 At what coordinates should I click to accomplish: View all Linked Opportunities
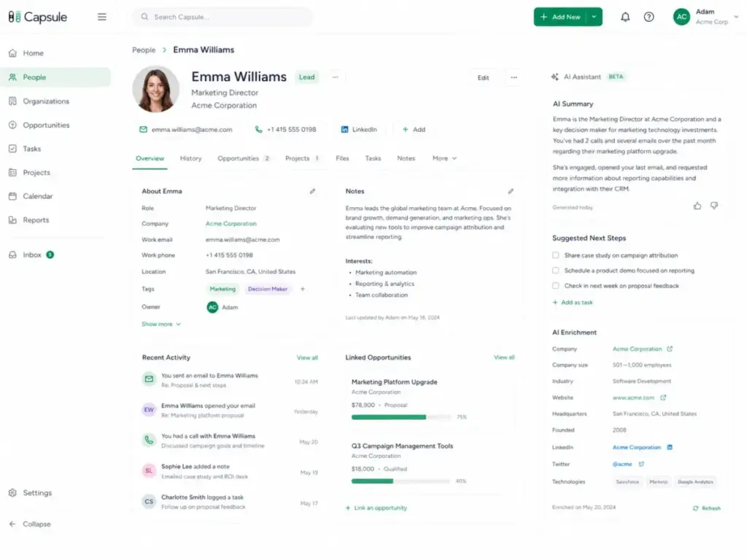pyautogui.click(x=504, y=357)
